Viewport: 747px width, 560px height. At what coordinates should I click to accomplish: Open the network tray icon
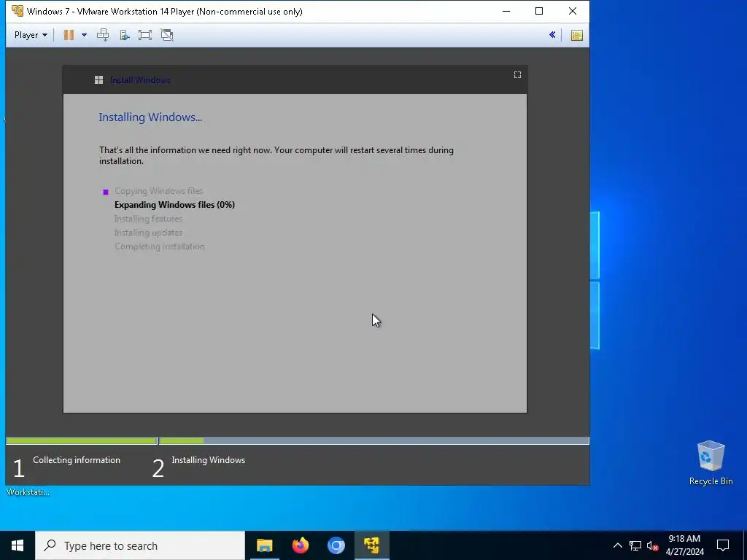tap(635, 545)
